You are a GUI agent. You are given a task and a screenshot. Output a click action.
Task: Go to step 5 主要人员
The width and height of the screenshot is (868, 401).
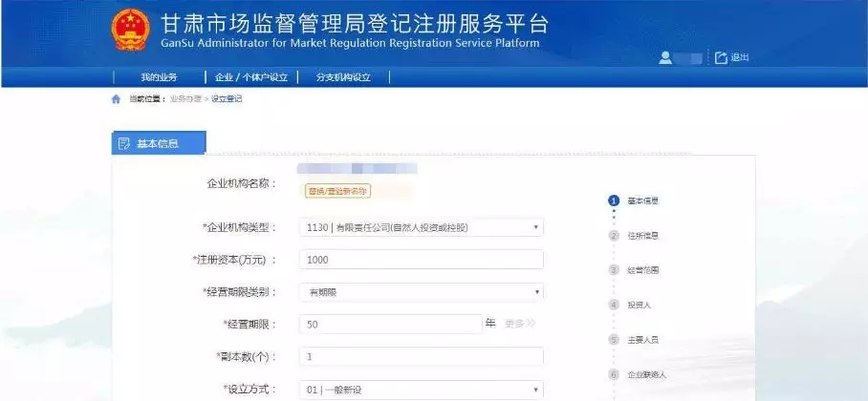(634, 340)
